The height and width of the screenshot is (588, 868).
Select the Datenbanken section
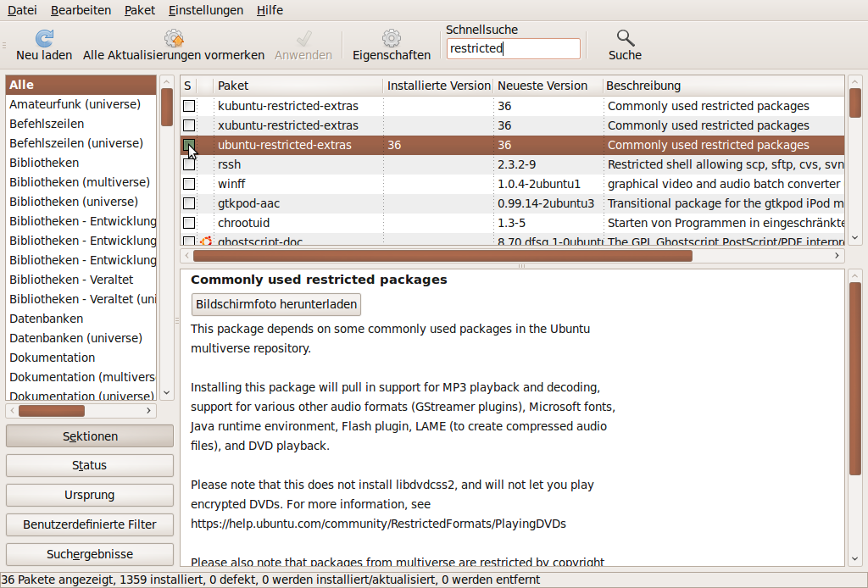(81, 319)
